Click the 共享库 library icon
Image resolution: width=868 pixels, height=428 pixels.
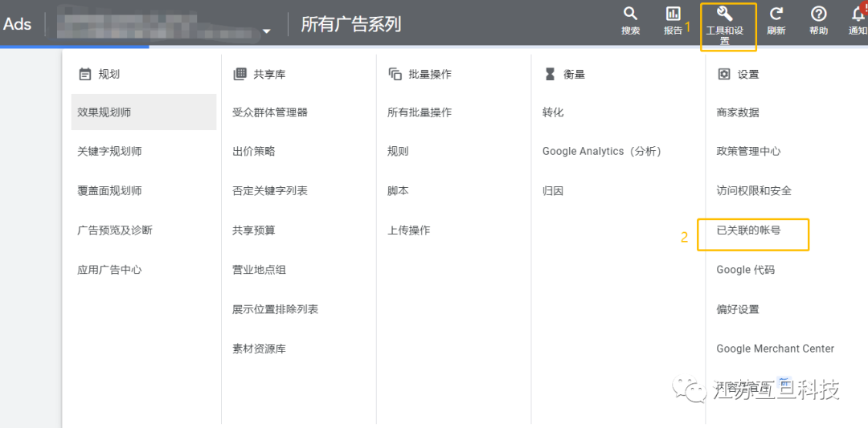240,74
